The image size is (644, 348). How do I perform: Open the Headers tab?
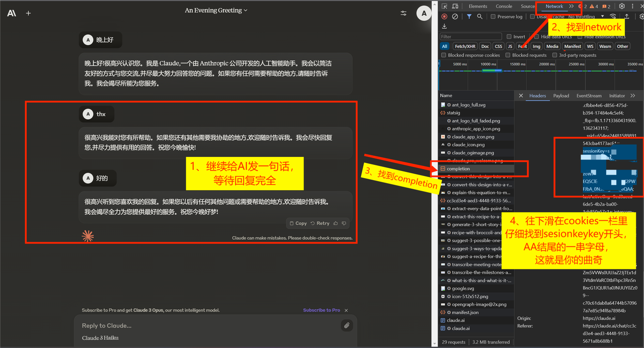[x=537, y=96]
